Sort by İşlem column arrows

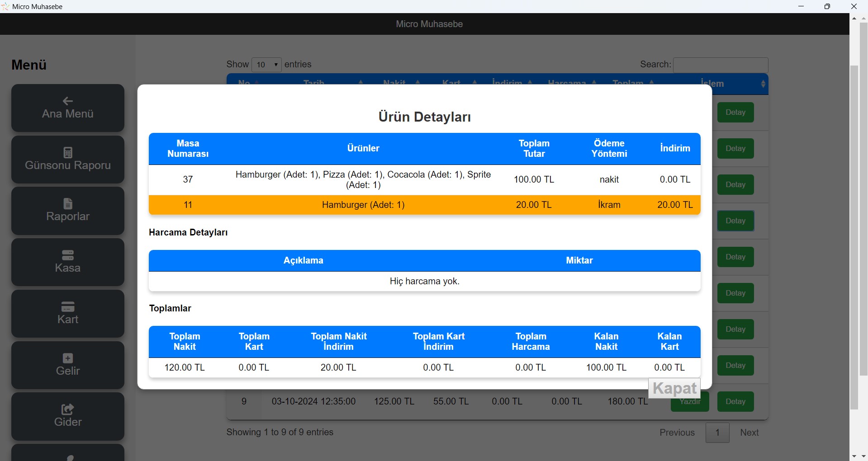point(763,84)
